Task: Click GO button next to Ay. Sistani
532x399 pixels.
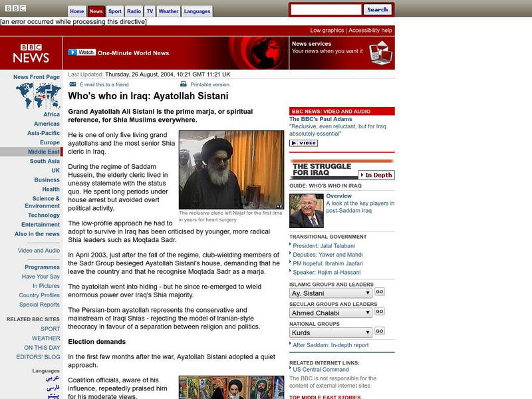Action: tap(380, 291)
